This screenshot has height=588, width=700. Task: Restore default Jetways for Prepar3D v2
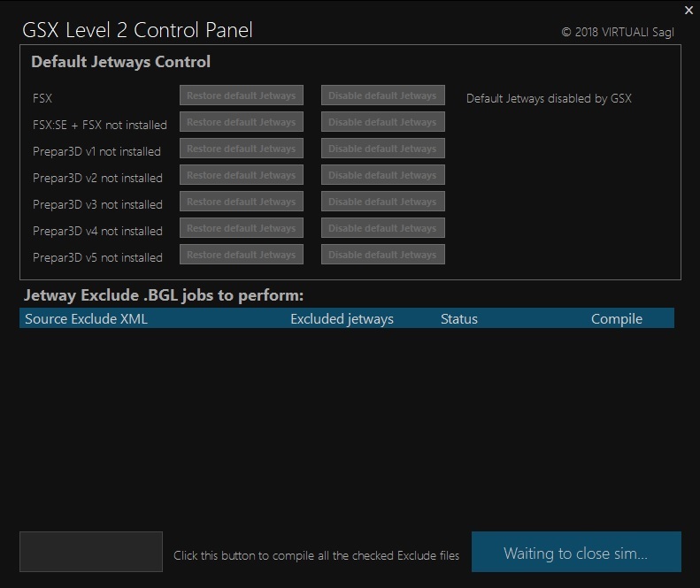[x=242, y=175]
